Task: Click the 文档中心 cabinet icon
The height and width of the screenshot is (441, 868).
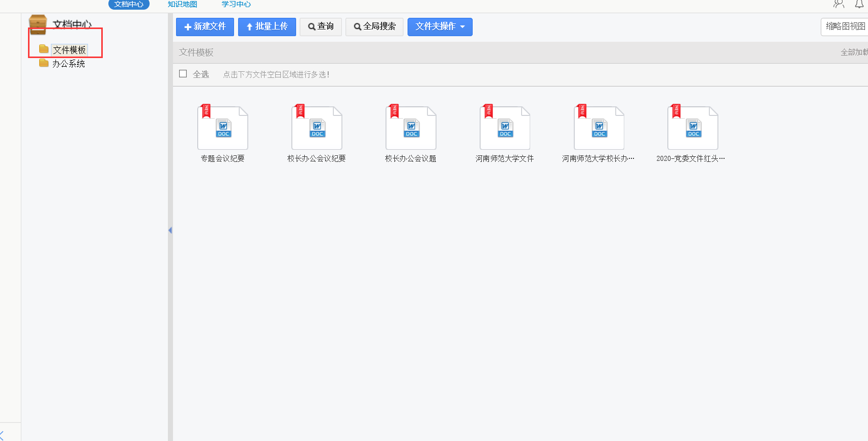Action: pos(38,24)
